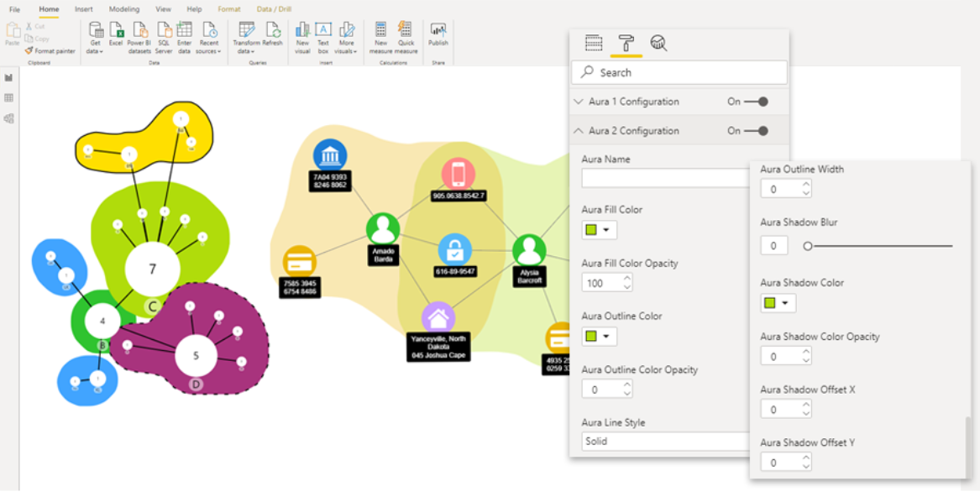Select the Alysia Barcroft person node
The image size is (980, 497).
point(530,251)
